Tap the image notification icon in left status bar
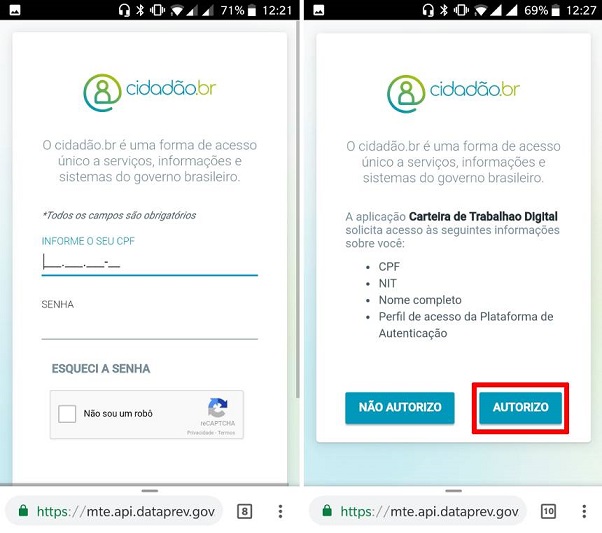This screenshot has width=602, height=533. 15,10
